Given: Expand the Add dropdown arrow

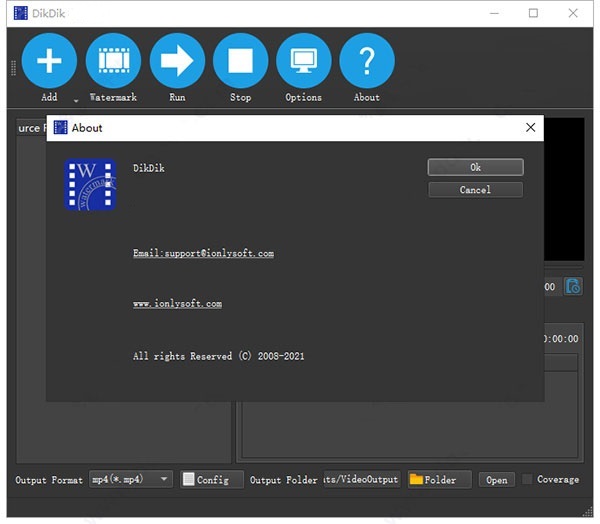Looking at the screenshot, I should tap(76, 101).
